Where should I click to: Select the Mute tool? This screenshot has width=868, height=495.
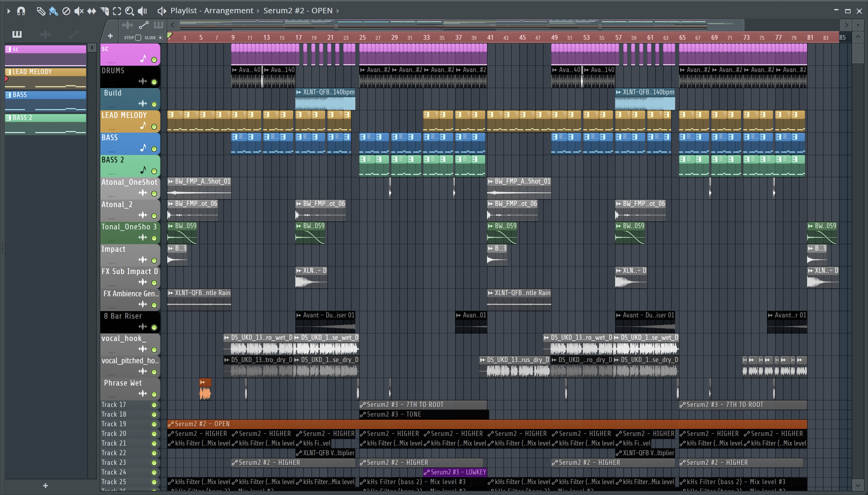point(79,11)
